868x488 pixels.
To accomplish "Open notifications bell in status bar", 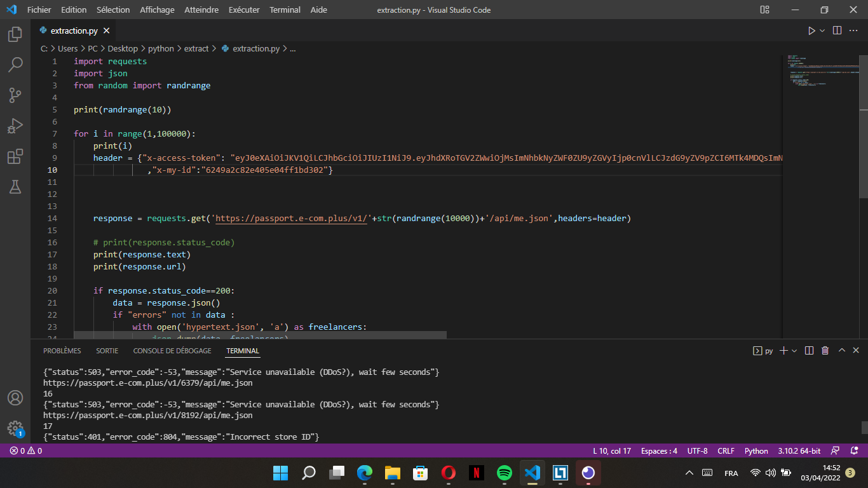I will pos(854,451).
